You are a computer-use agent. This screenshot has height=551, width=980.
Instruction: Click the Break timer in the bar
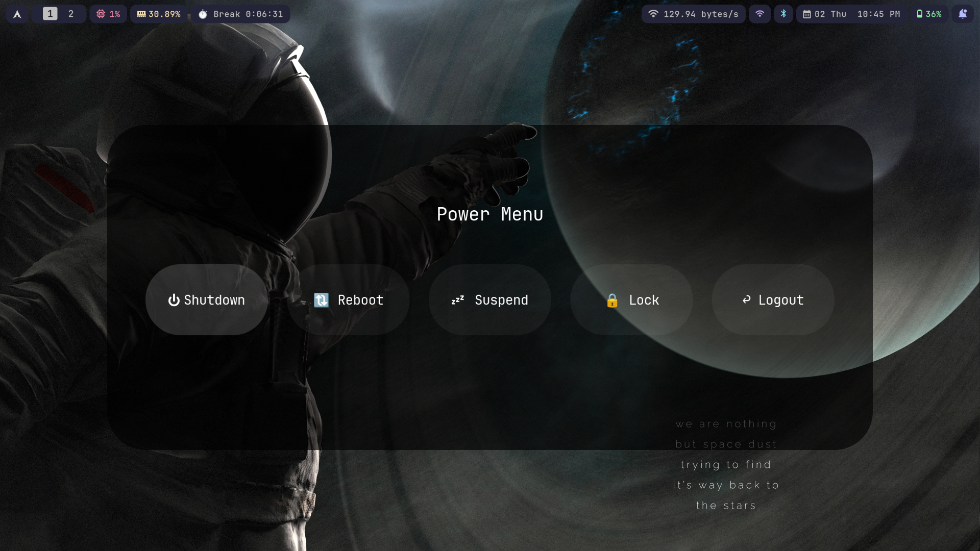point(240,14)
